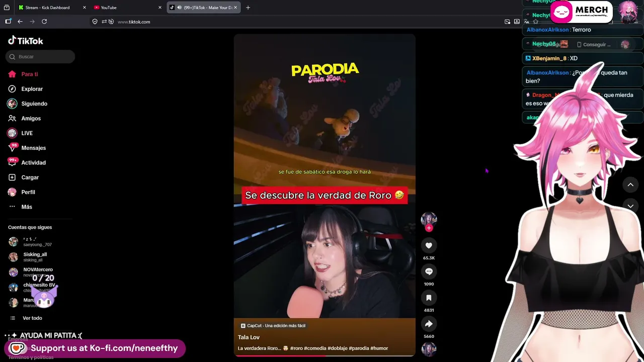Click the Conseguir app button
The image size is (644, 362).
coord(594,45)
